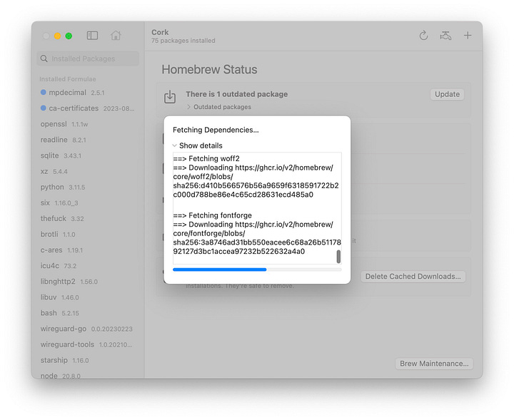The image size is (514, 420).
Task: Select starship 1.16.0 package
Action: click(x=88, y=360)
